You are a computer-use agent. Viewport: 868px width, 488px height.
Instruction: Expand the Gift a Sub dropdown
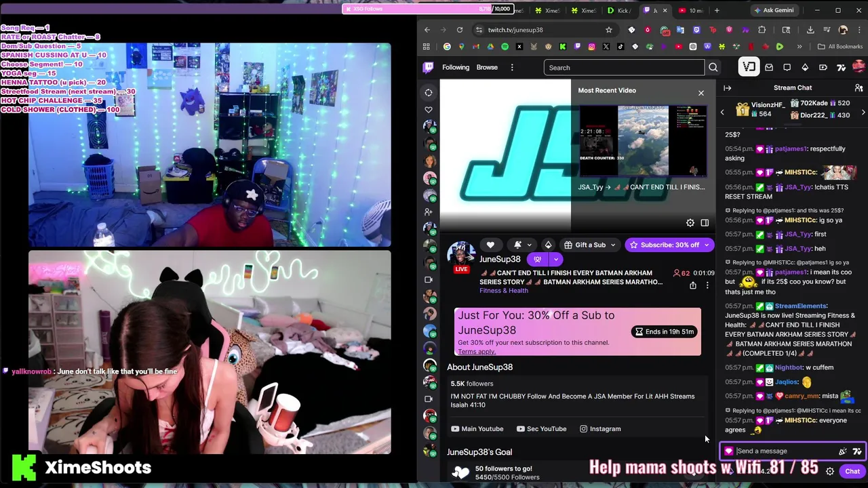[x=613, y=245]
